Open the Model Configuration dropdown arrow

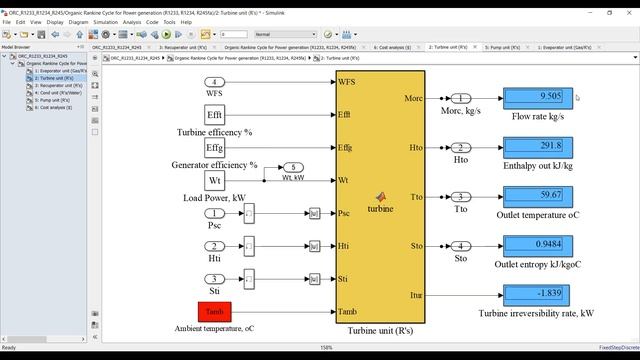[114, 35]
